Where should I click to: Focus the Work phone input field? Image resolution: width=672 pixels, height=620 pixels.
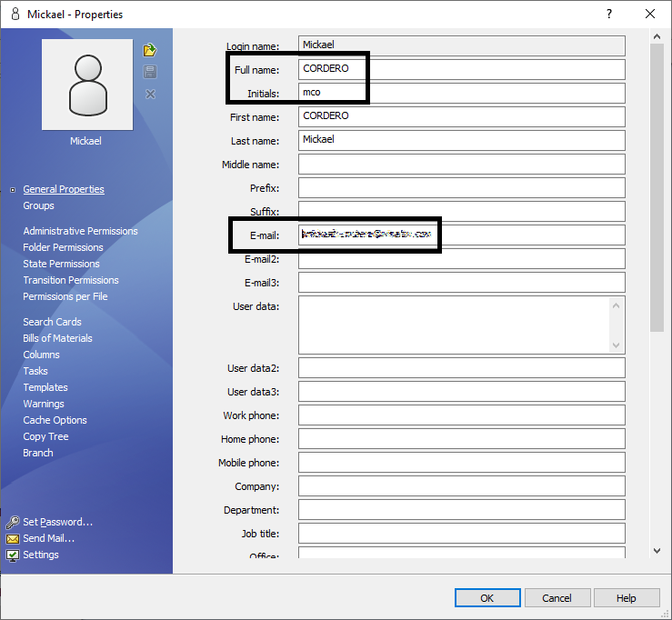point(461,415)
